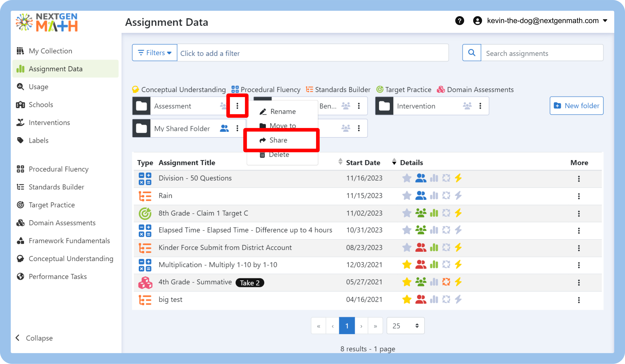This screenshot has width=625, height=364.
Task: Open Domain Assessments in sidebar
Action: [x=65, y=223]
